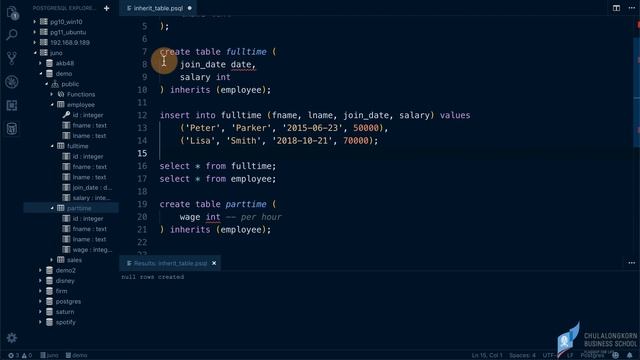This screenshot has height=360, width=640.
Task: Open the Search icon in activity bar
Action: point(12,35)
